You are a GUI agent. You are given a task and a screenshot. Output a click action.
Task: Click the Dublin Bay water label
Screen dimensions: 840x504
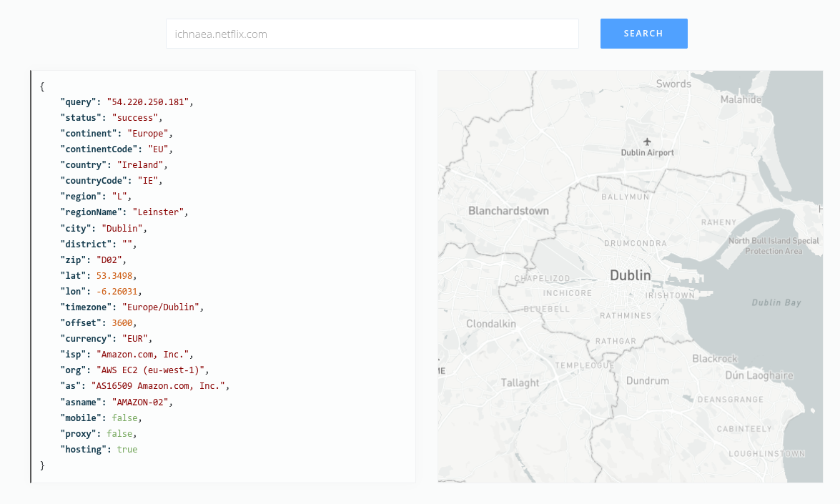pos(776,302)
